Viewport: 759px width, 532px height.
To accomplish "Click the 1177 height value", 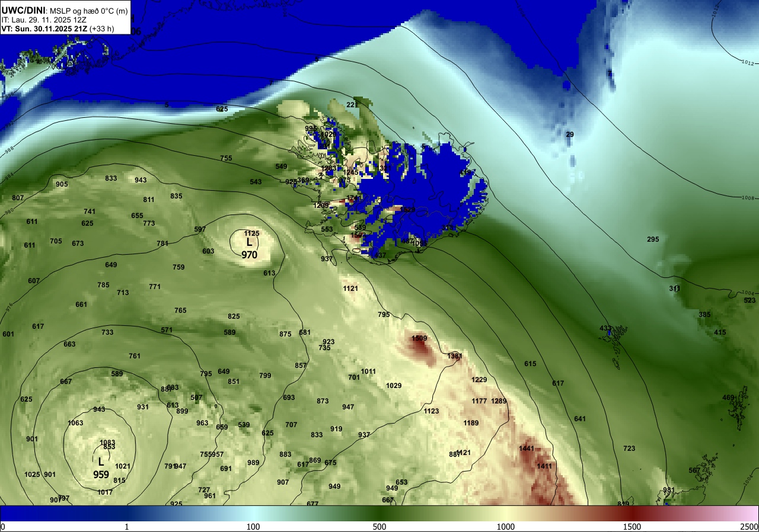I will (x=479, y=401).
